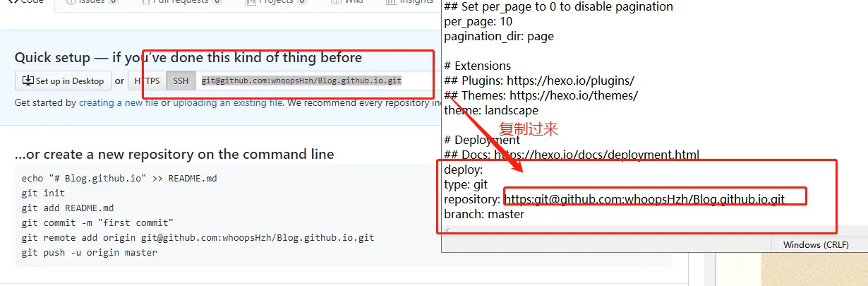Click the 'git push -u origin master' line
The image size is (868, 286).
(90, 252)
